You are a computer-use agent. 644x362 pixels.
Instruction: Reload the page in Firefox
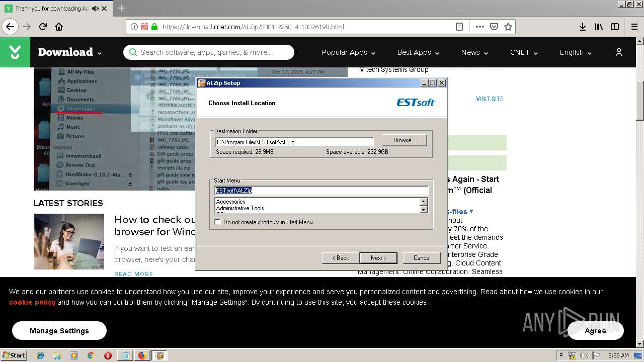click(43, 27)
